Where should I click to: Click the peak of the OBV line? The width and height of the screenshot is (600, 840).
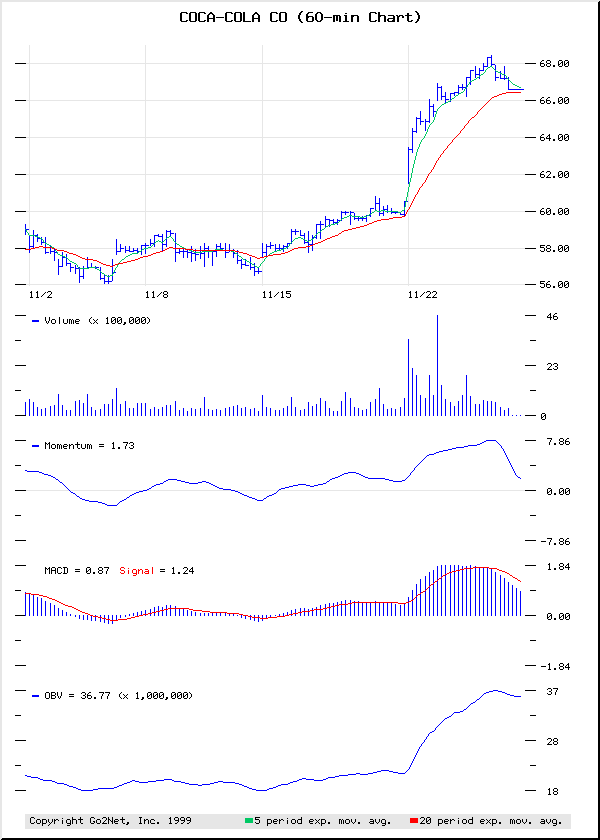point(494,691)
